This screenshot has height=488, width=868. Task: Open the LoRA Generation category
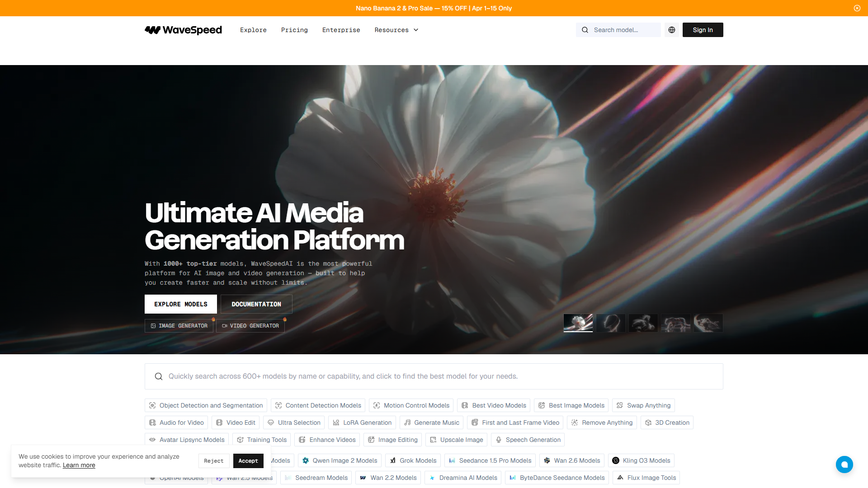(x=362, y=422)
